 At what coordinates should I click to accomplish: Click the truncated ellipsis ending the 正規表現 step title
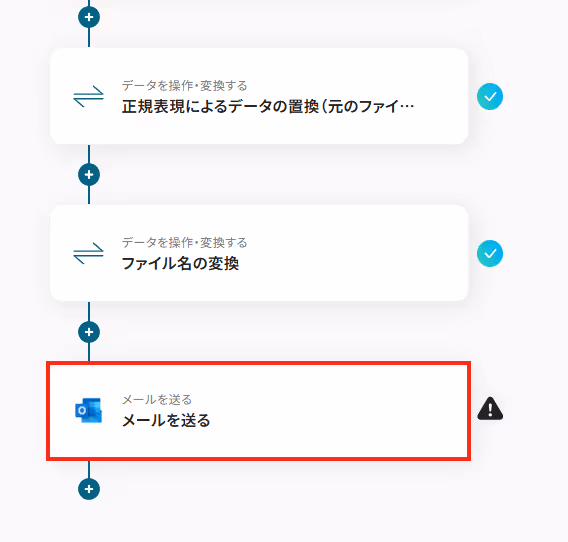point(406,107)
